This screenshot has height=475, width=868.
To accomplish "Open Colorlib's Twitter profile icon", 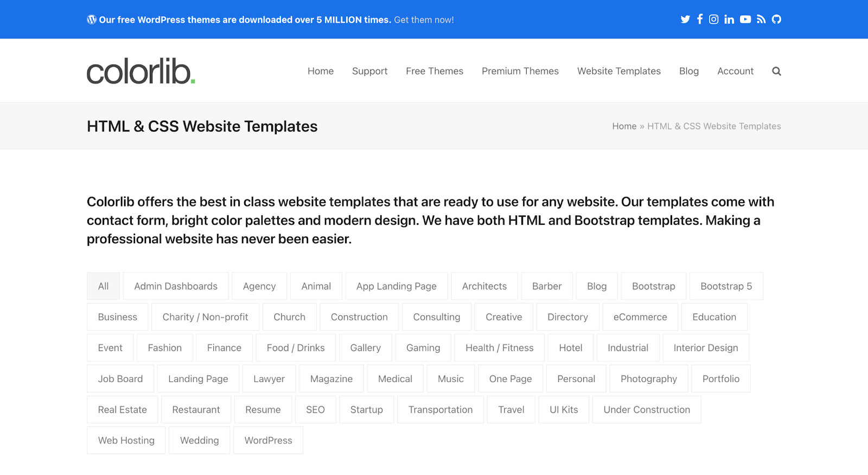I will (x=685, y=20).
